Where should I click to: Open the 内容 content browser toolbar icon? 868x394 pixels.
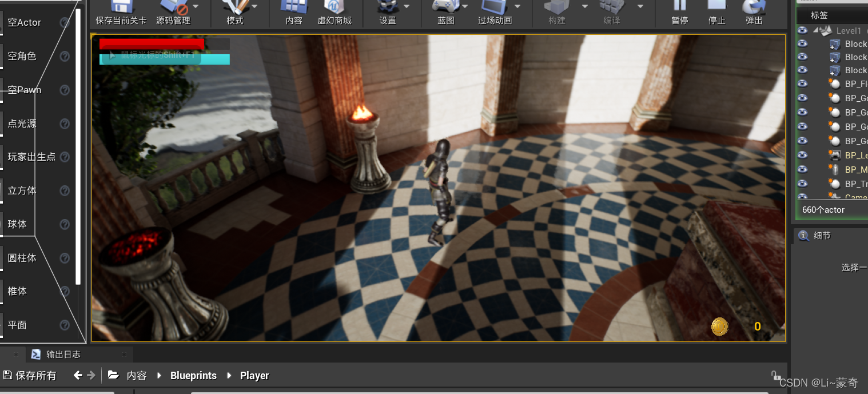[293, 7]
